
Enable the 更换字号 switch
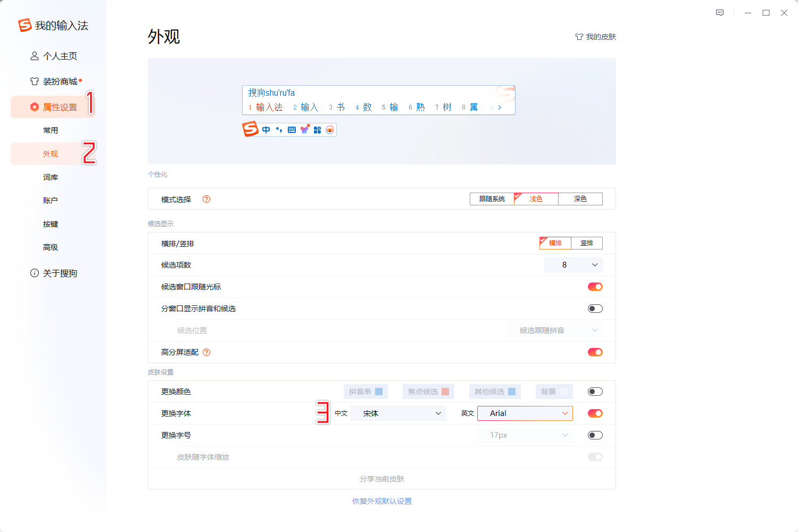tap(595, 435)
